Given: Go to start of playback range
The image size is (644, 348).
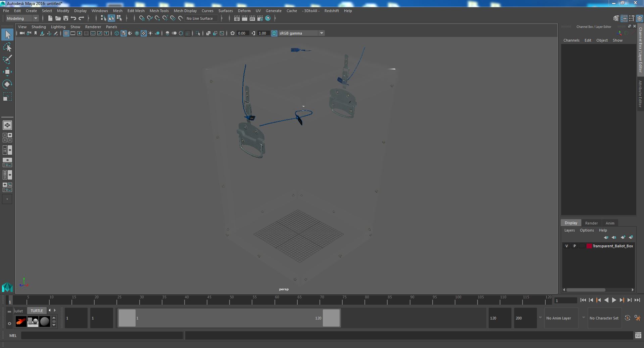Looking at the screenshot, I should coord(583,300).
